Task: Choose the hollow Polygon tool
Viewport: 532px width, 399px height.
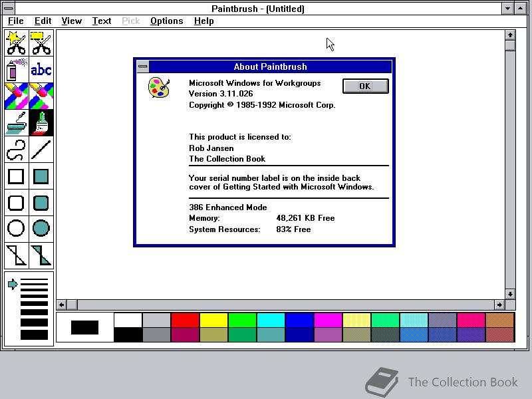Action: 16,255
